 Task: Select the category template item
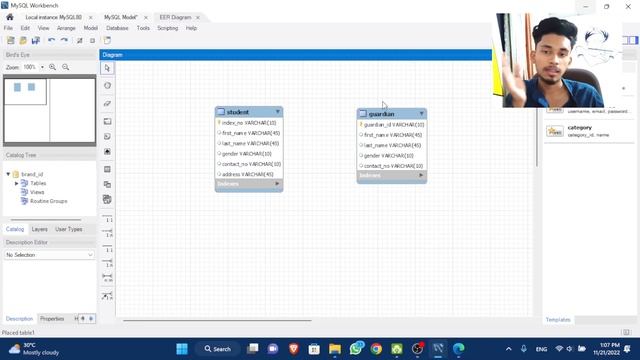pyautogui.click(x=588, y=131)
